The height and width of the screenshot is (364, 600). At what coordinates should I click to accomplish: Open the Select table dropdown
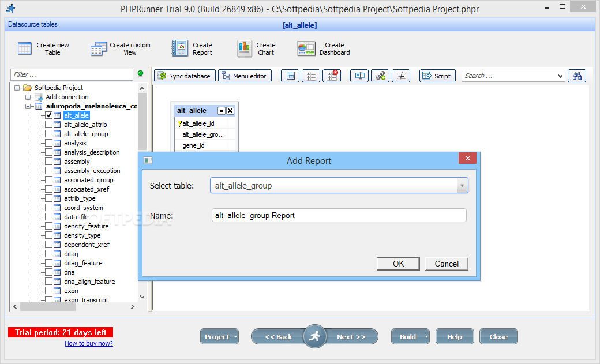(x=462, y=186)
